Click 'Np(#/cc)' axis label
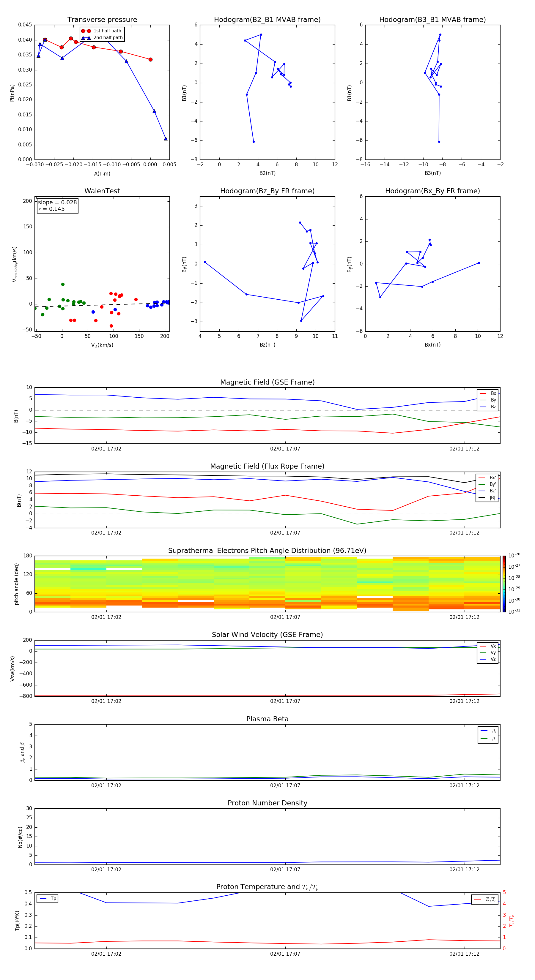This screenshot has width=535, height=980. [x=20, y=837]
